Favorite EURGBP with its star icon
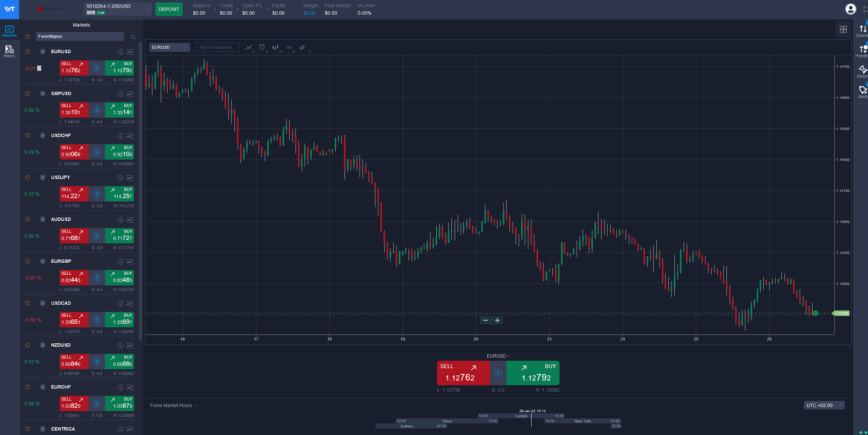The width and height of the screenshot is (868, 435). (x=28, y=261)
